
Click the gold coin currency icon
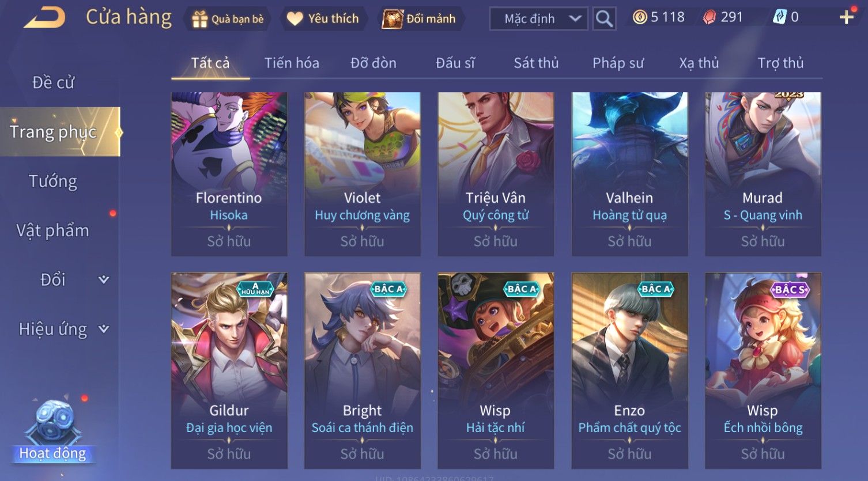point(640,17)
